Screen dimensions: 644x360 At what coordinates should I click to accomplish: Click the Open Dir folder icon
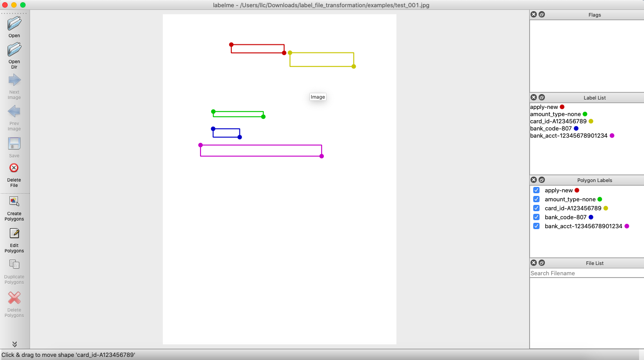click(14, 49)
